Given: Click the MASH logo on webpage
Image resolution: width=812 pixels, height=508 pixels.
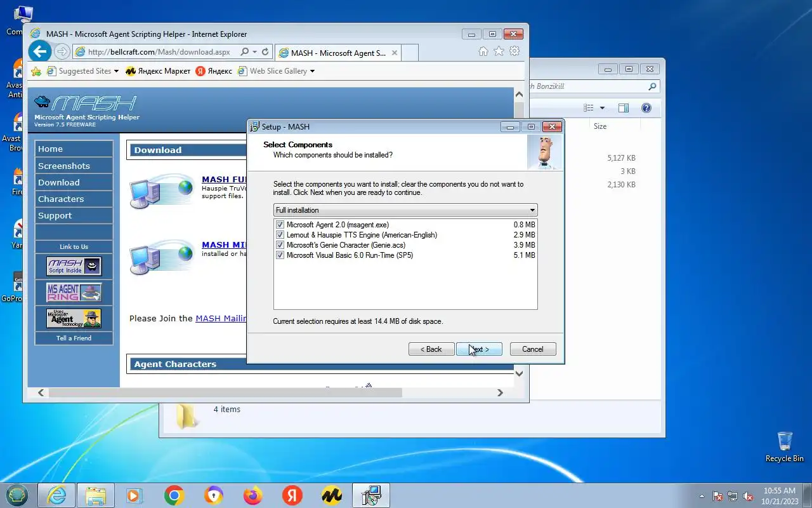Looking at the screenshot, I should coord(86,104).
